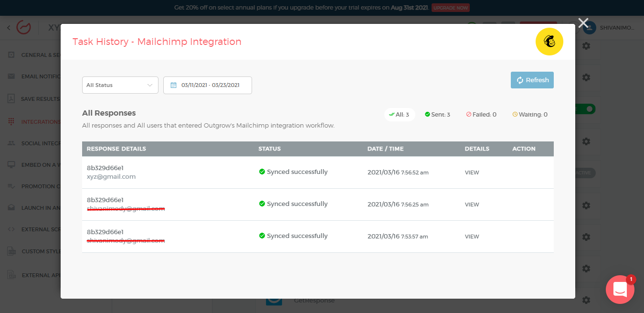Click the DETAILS column header
The width and height of the screenshot is (644, 313).
coord(477,149)
